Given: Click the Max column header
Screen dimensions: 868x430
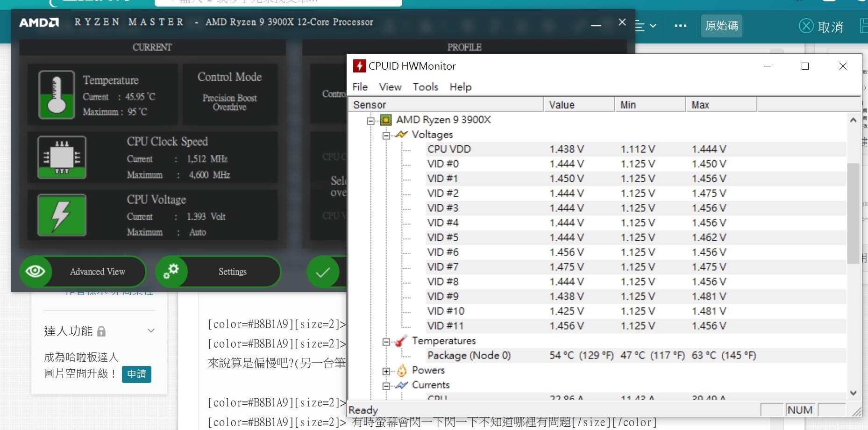Looking at the screenshot, I should tap(721, 105).
